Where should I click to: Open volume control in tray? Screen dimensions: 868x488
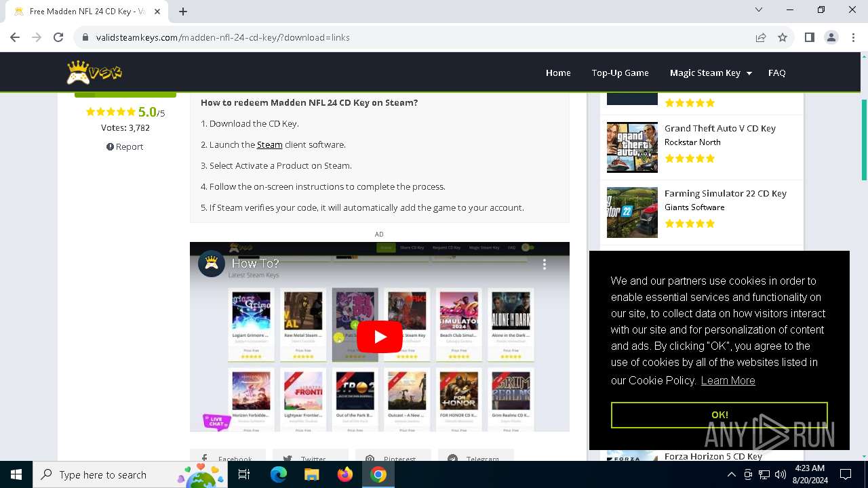(780, 475)
